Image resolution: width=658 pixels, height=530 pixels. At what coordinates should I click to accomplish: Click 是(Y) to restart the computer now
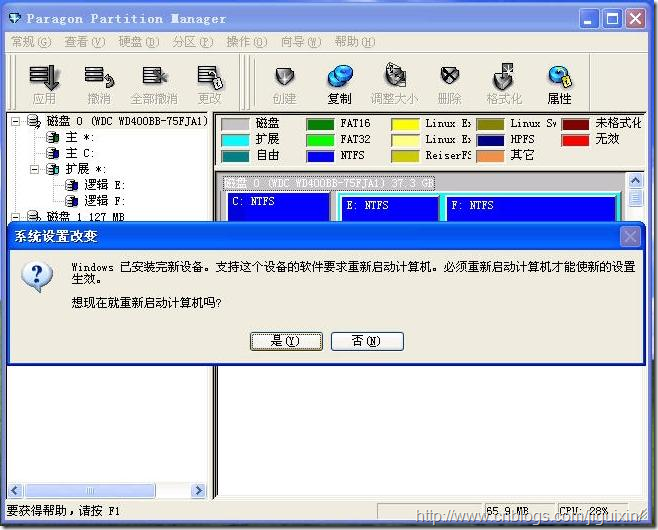286,341
